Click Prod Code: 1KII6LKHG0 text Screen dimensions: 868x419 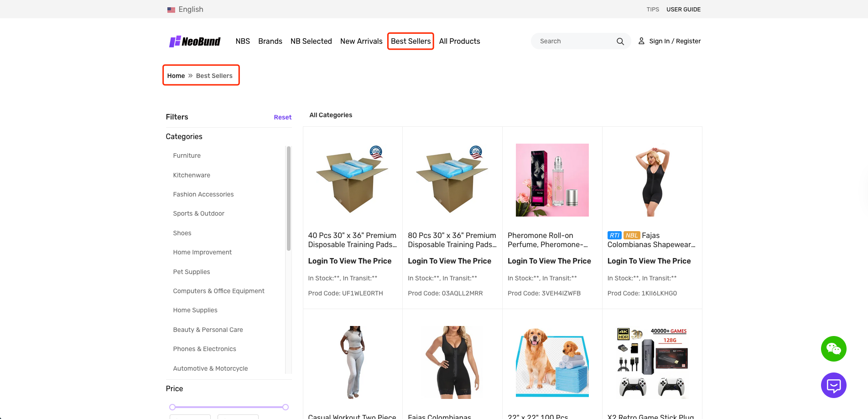[x=642, y=293]
